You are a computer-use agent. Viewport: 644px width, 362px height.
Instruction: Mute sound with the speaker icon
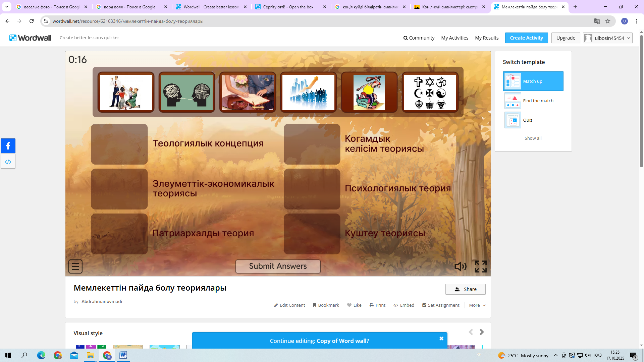(460, 266)
